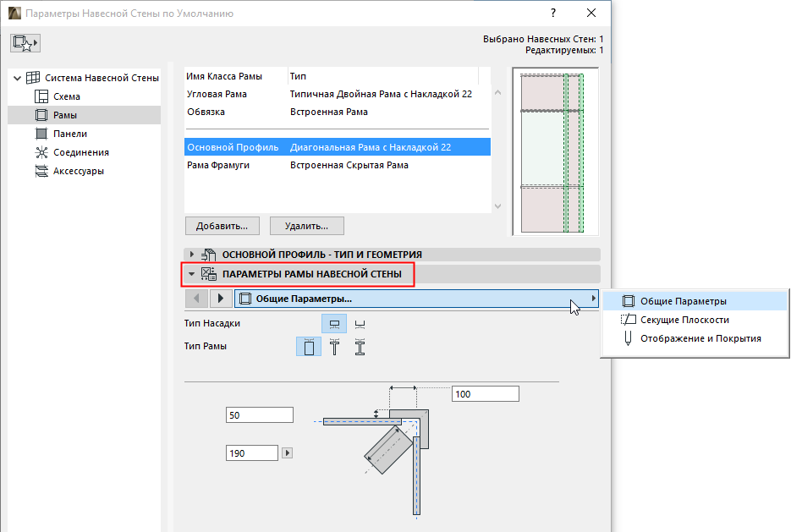Click the Секущие Плоскости menu icon
Image resolution: width=791 pixels, height=532 pixels.
tap(627, 320)
